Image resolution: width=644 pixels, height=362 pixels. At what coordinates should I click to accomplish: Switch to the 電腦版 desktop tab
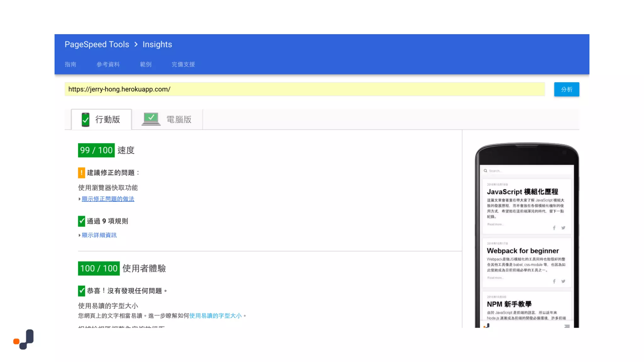point(167,119)
